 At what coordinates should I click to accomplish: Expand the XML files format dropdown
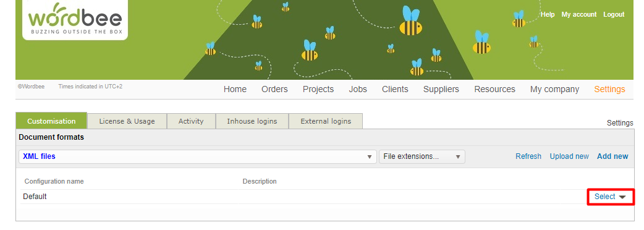point(198,156)
